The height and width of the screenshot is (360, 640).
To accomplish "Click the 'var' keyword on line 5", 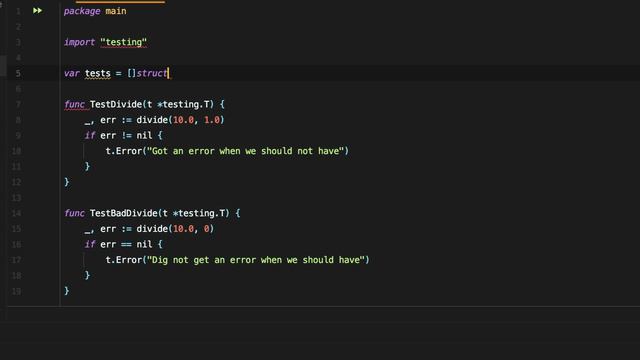I will [71, 73].
